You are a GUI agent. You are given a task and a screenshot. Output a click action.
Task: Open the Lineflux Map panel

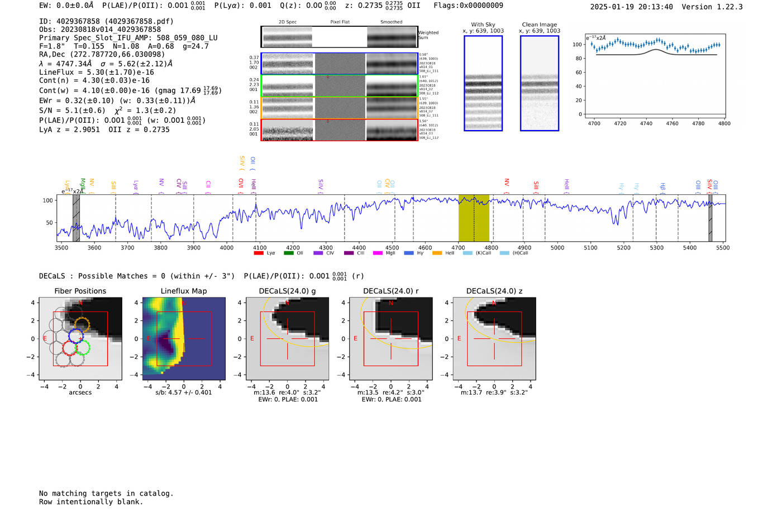tap(184, 338)
